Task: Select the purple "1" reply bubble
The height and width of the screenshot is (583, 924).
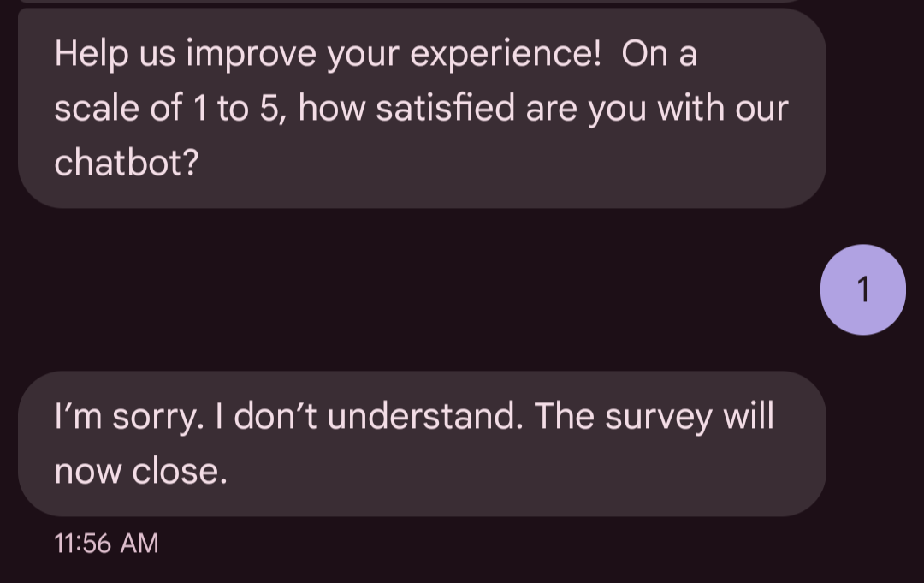Action: [862, 290]
